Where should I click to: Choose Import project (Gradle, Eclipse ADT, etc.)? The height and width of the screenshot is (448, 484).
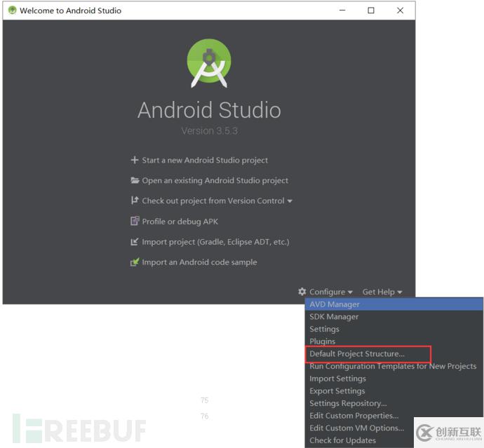pyautogui.click(x=215, y=242)
